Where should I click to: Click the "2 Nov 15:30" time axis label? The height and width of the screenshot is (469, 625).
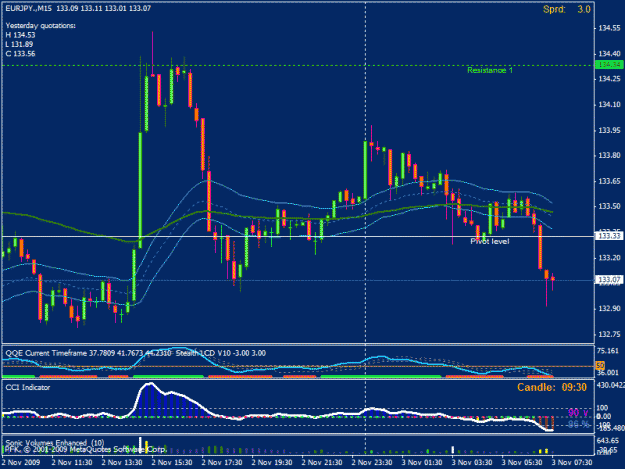tap(172, 463)
